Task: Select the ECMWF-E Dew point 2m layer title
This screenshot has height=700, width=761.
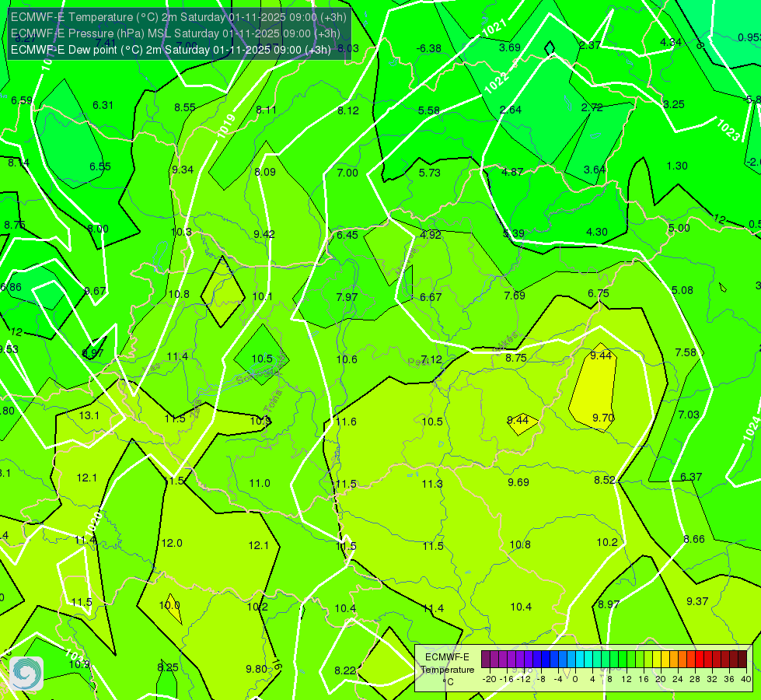Action: point(171,50)
